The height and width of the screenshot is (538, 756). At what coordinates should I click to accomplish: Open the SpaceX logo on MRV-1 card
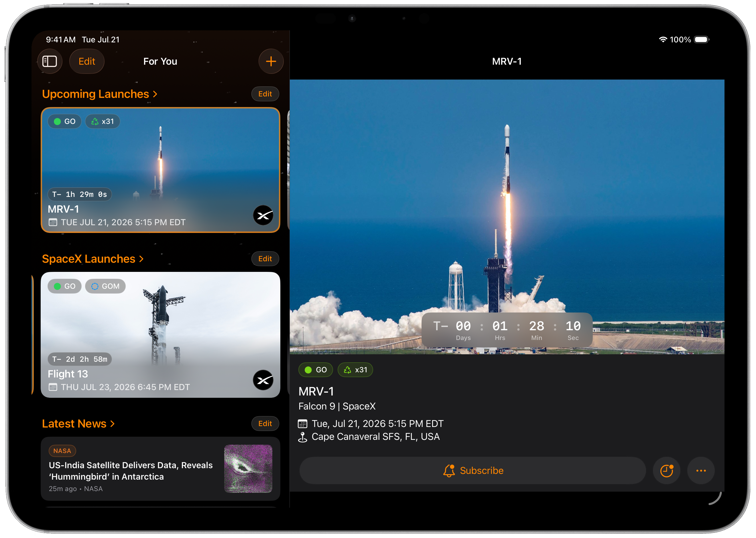[263, 215]
